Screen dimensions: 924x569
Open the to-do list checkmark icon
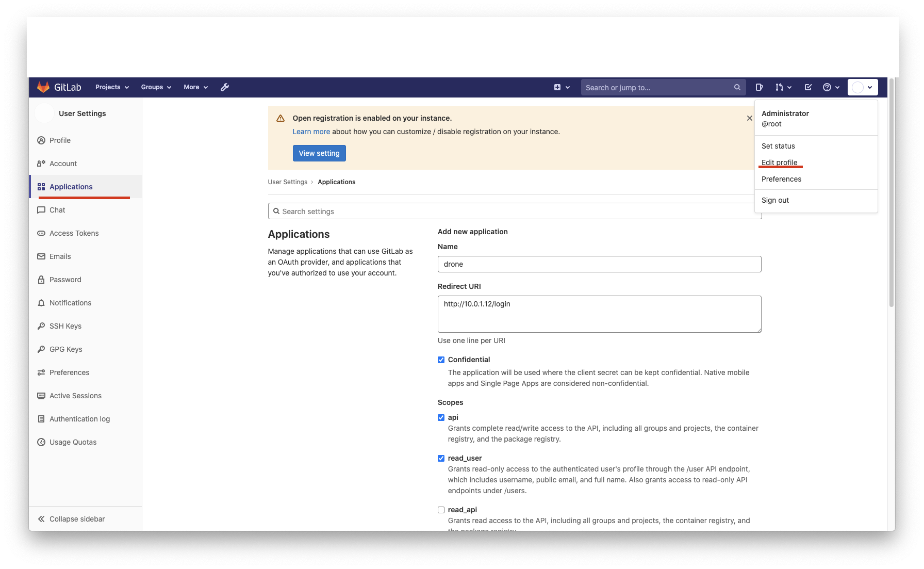(808, 87)
